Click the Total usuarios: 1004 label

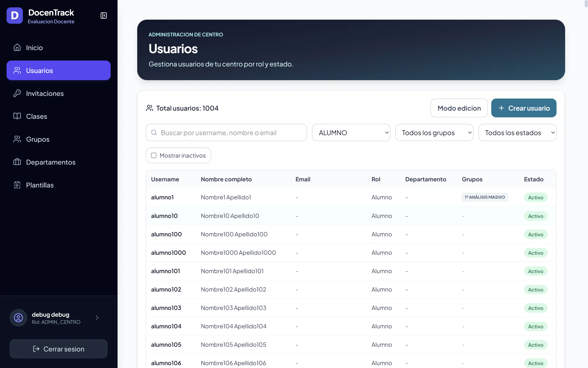187,108
